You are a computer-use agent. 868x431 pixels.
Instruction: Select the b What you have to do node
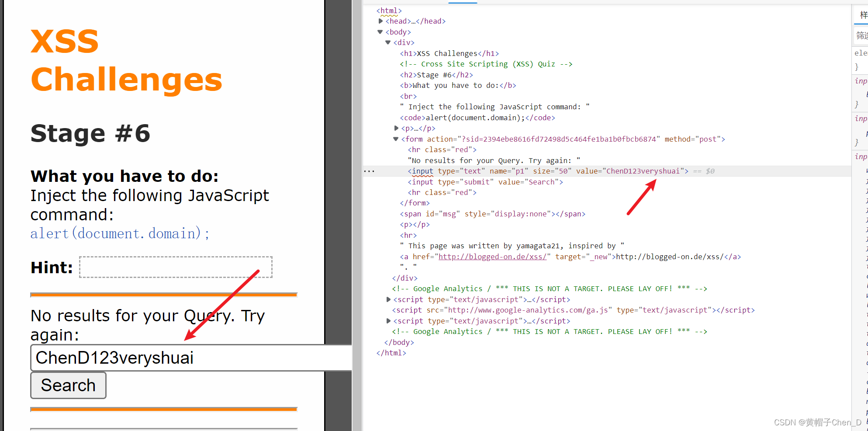(x=458, y=86)
